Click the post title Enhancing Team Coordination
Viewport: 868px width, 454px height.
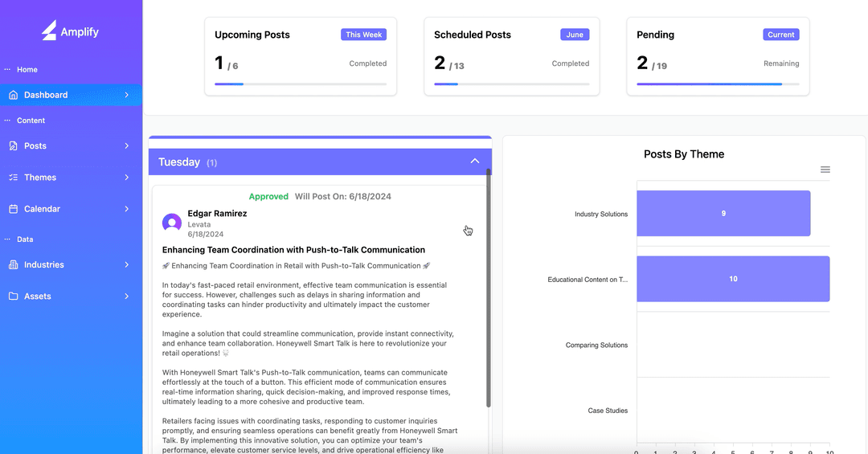(x=293, y=250)
